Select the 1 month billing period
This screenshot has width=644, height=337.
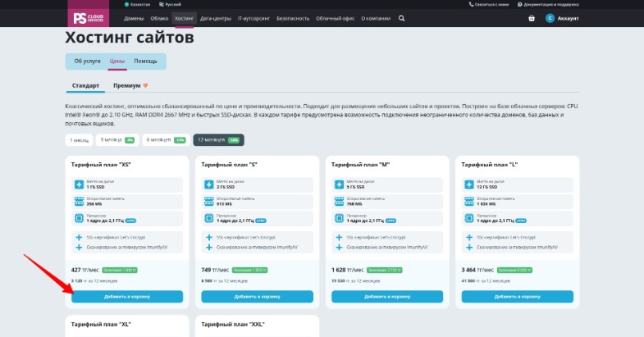coord(79,140)
